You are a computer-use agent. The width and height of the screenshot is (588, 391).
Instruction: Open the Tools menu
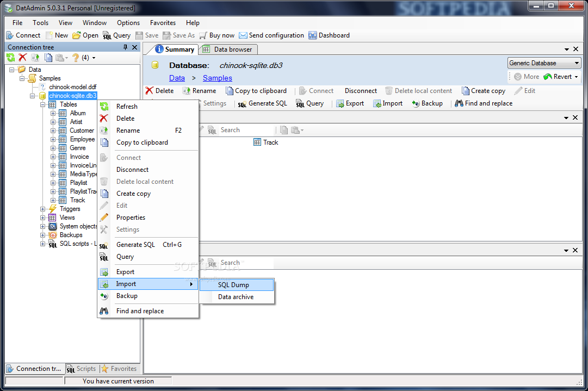point(40,23)
